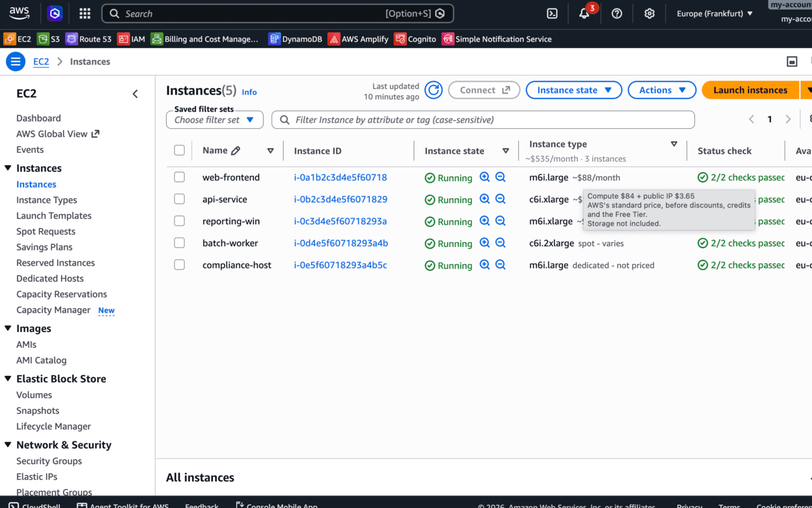The width and height of the screenshot is (812, 508).
Task: Zoom in filter on batch-worker Running state
Action: click(485, 243)
